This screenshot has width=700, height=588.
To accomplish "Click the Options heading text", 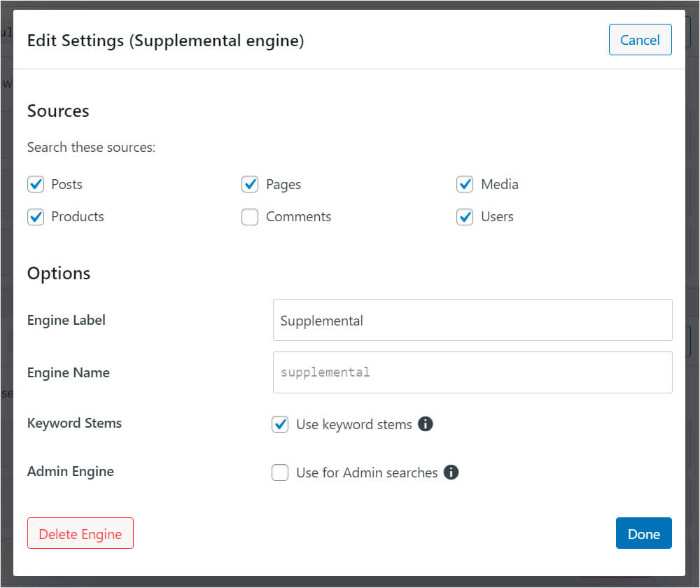I will click(59, 273).
